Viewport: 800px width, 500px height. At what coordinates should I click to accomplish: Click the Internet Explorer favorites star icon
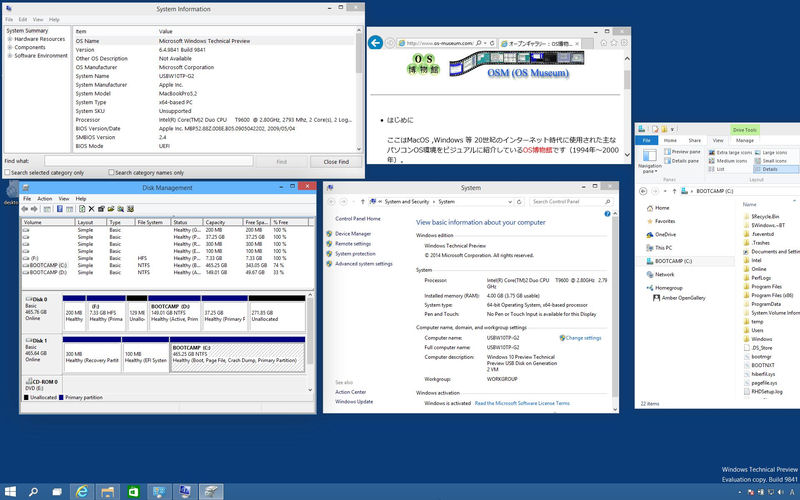click(614, 43)
